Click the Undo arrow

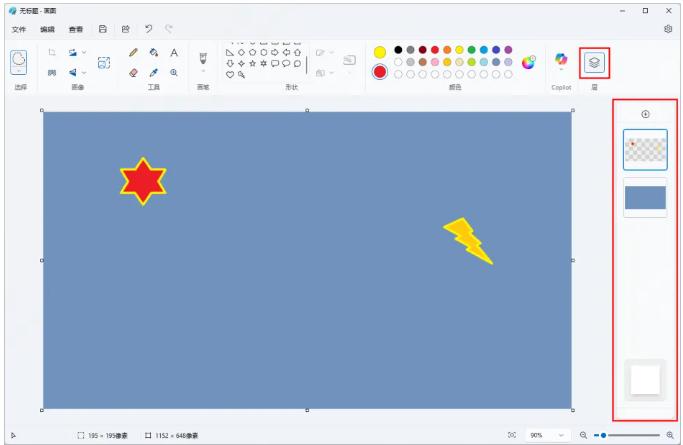tap(148, 29)
